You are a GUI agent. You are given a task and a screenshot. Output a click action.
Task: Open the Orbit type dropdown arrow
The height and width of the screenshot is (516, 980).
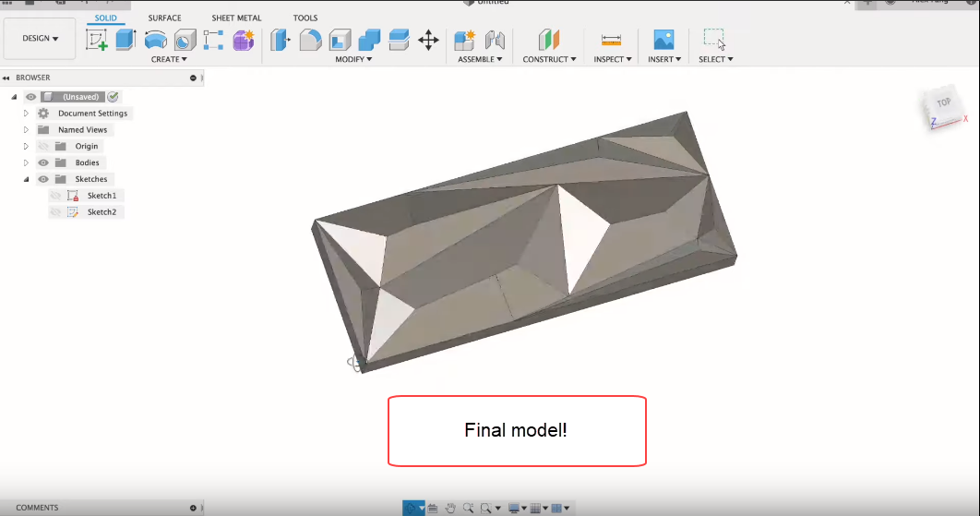point(422,509)
